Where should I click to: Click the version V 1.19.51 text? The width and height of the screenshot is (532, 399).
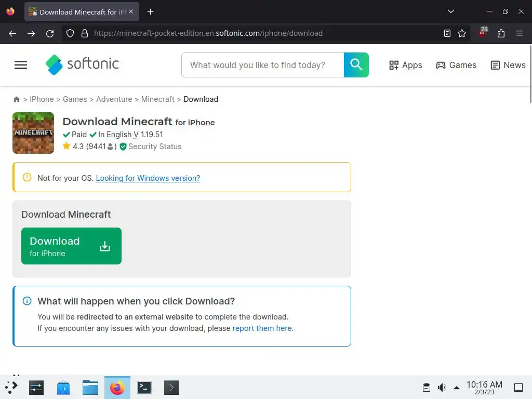(x=148, y=135)
